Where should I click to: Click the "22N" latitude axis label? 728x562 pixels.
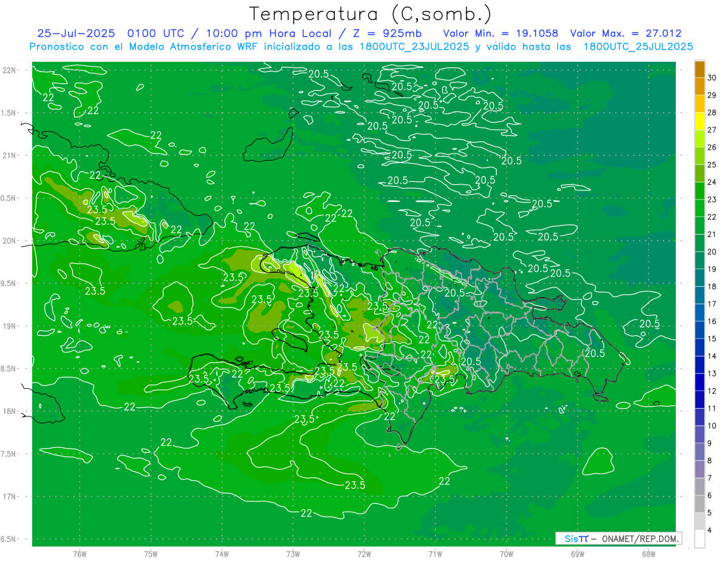pos(10,70)
